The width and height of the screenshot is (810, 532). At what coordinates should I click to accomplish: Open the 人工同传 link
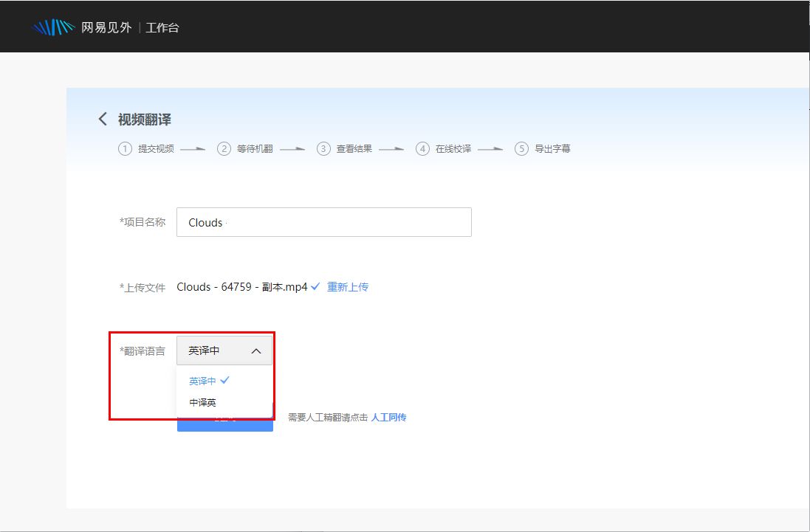pos(388,417)
